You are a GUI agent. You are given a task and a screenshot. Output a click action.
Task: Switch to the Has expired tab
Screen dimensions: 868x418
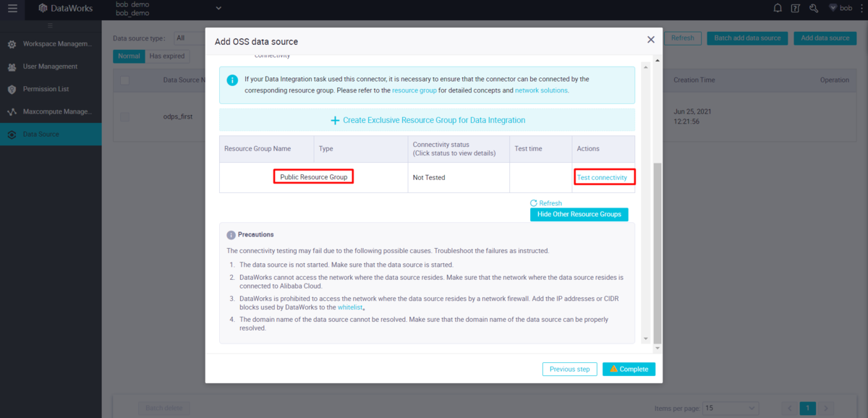coord(167,56)
